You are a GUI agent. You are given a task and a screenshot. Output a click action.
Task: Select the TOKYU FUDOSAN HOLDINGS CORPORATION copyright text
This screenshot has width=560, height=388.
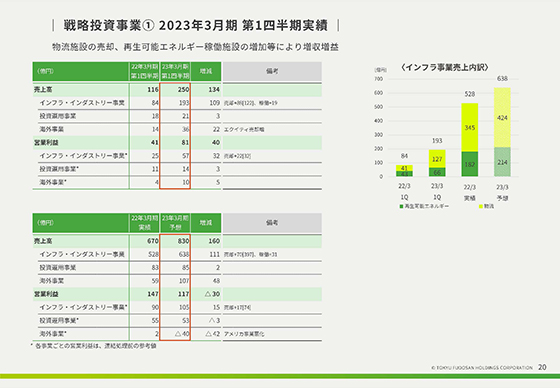(482, 368)
